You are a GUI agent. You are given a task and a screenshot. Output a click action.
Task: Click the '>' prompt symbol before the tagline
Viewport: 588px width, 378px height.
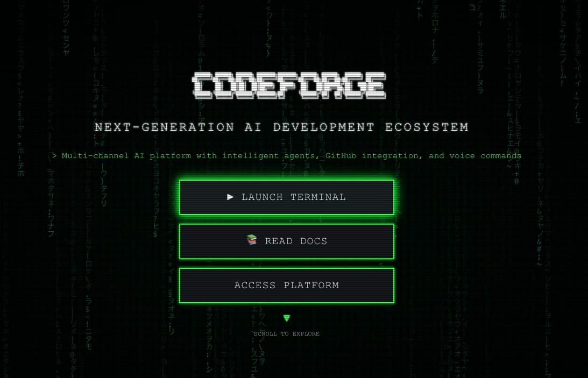coord(53,155)
